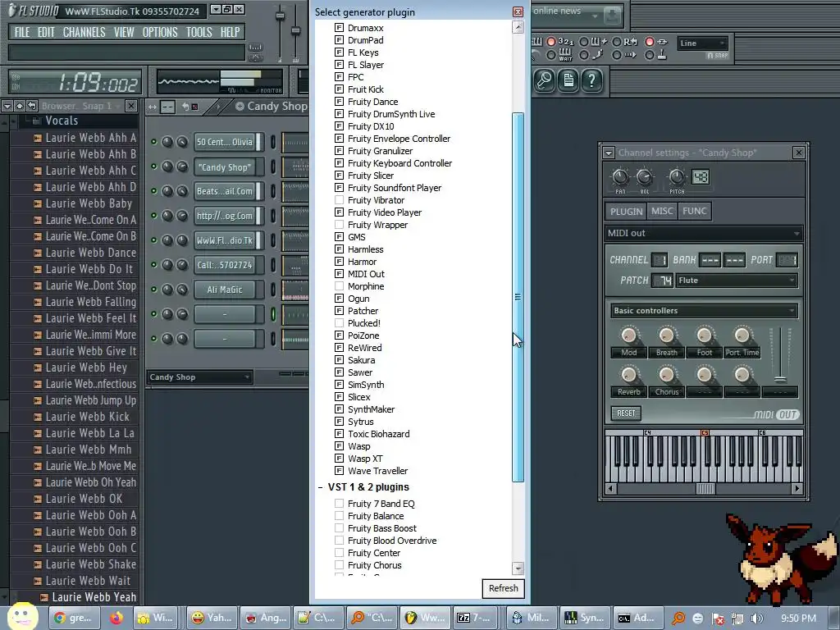Open the OPTIONS menu
The height and width of the screenshot is (630, 840).
pyautogui.click(x=160, y=32)
